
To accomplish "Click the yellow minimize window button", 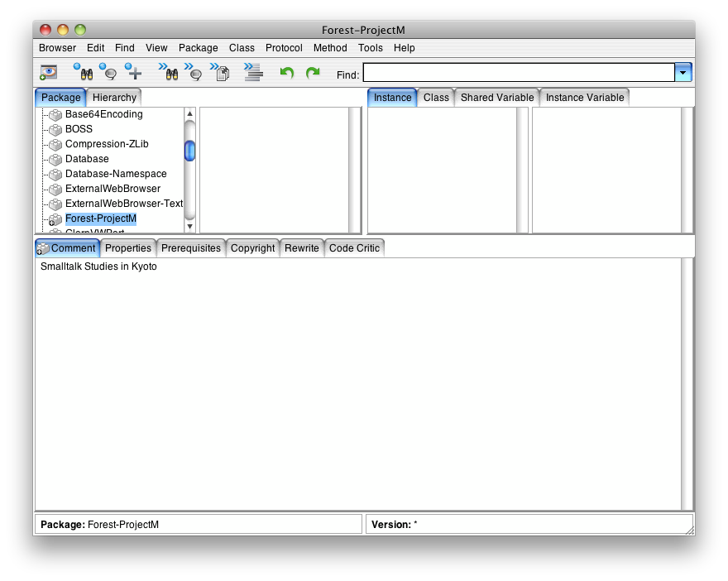I will click(x=63, y=30).
